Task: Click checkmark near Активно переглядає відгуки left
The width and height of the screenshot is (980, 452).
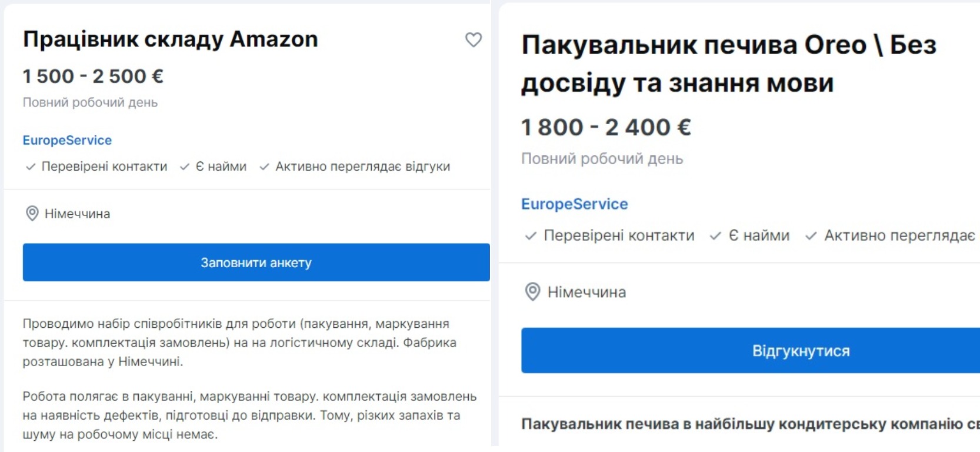Action: (264, 167)
